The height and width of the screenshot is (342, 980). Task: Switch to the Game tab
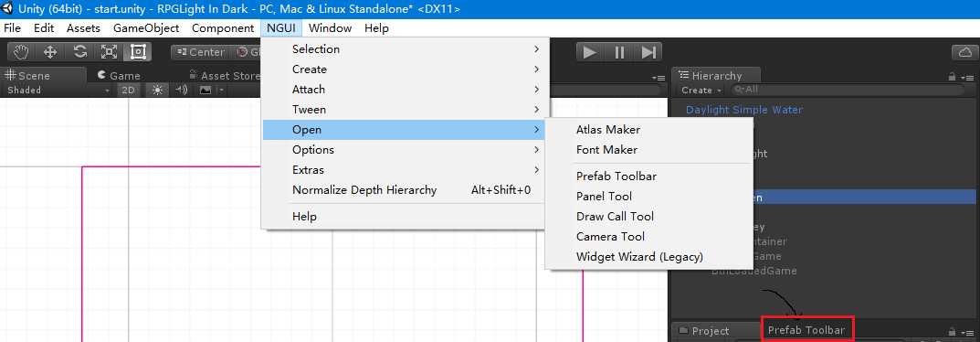119,76
